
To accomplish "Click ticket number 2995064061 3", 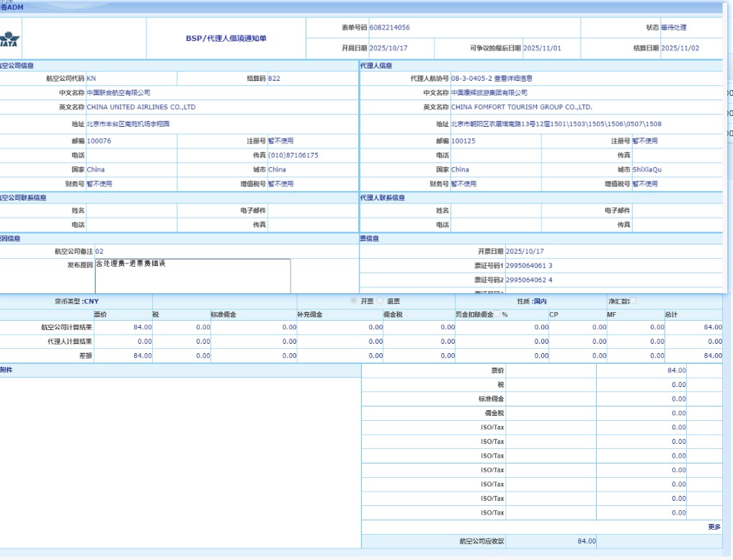I will click(x=529, y=266).
